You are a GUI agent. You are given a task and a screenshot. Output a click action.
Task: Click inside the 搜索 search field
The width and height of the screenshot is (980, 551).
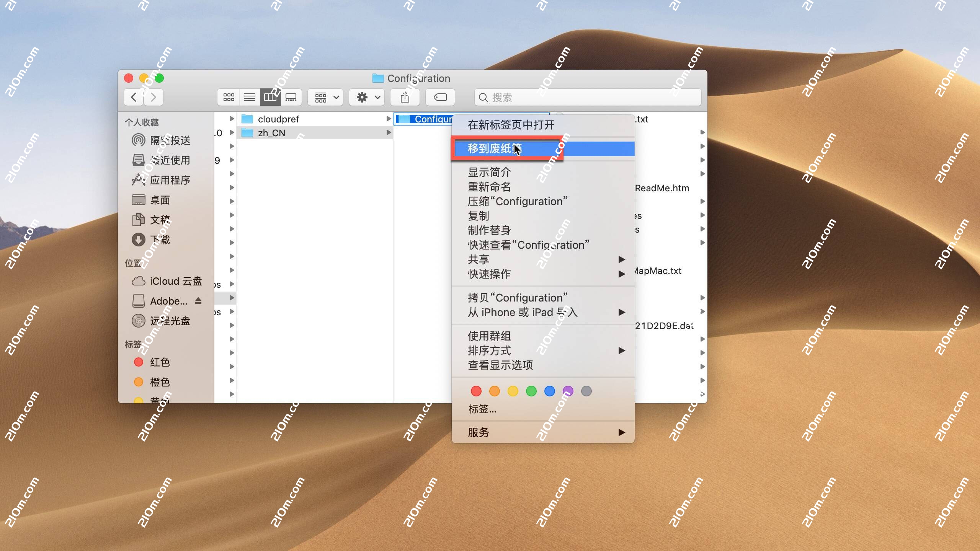pyautogui.click(x=555, y=98)
